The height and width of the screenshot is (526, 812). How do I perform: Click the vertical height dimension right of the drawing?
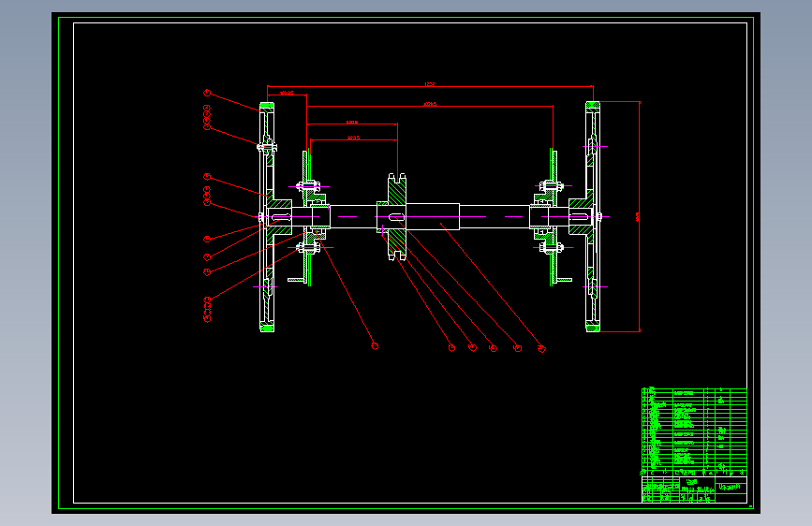pyautogui.click(x=638, y=216)
